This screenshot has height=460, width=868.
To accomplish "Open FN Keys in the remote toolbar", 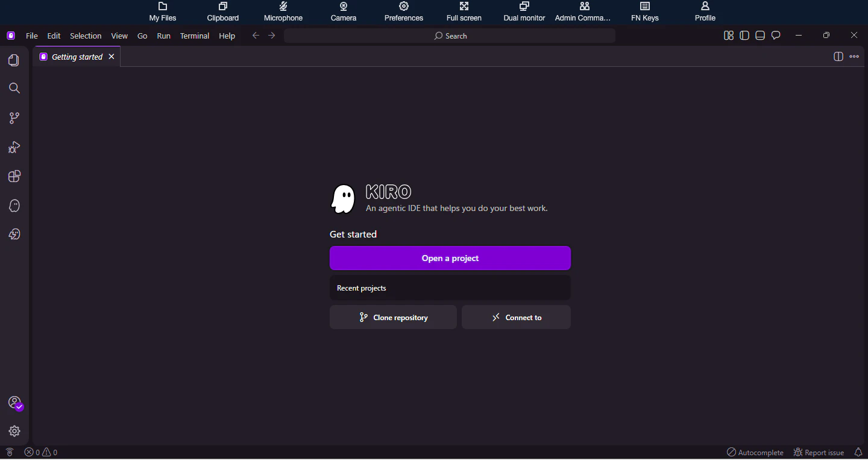I will (x=645, y=12).
